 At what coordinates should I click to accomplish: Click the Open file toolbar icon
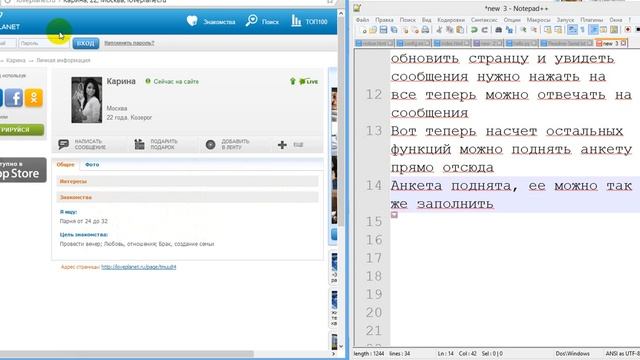coord(373,30)
